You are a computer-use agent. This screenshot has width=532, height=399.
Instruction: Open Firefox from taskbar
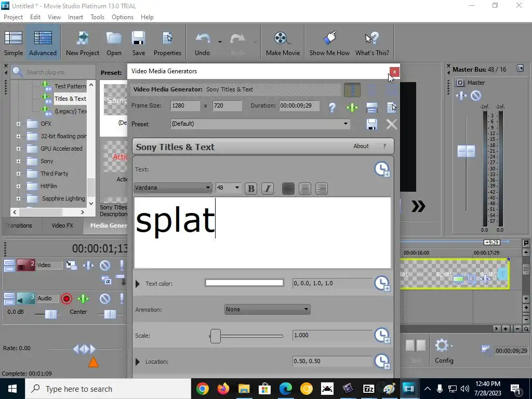pyautogui.click(x=223, y=389)
